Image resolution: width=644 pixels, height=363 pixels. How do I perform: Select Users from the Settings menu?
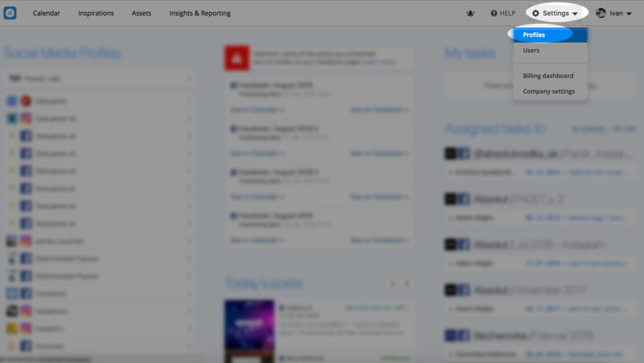point(550,50)
